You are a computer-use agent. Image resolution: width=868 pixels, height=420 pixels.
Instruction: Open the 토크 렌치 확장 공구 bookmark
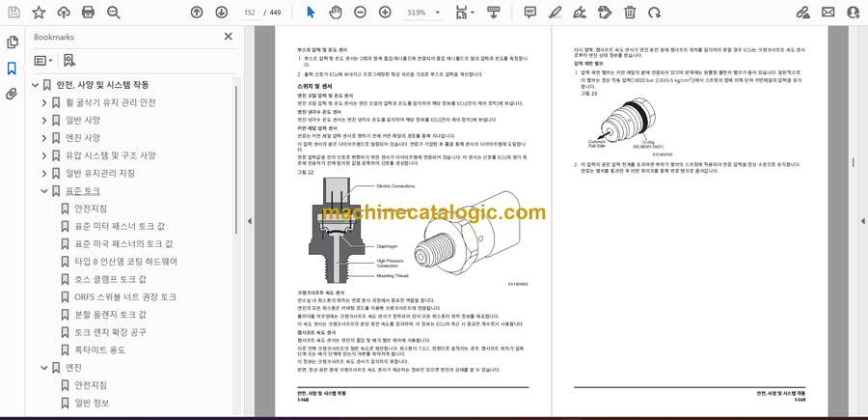[x=110, y=332]
